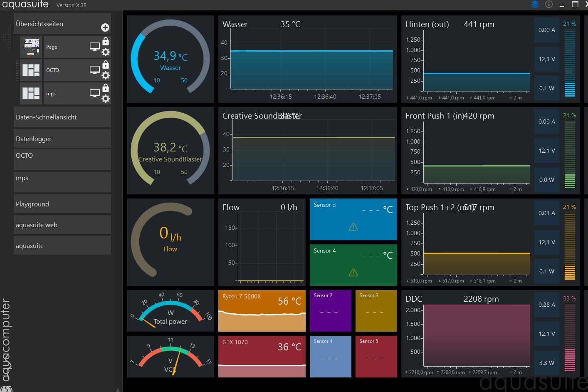The image size is (588, 392).
Task: Click the Hinten (out) 12,1 V value
Action: tap(546, 59)
